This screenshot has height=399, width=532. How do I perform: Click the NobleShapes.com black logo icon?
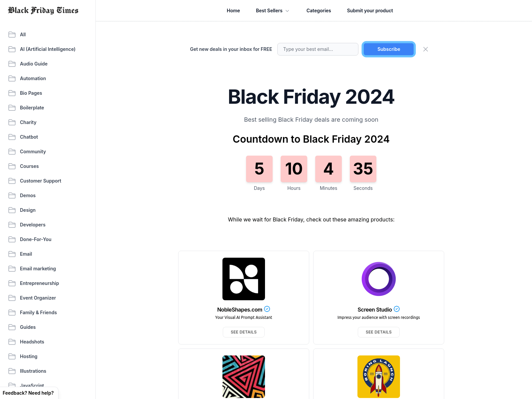tap(243, 279)
